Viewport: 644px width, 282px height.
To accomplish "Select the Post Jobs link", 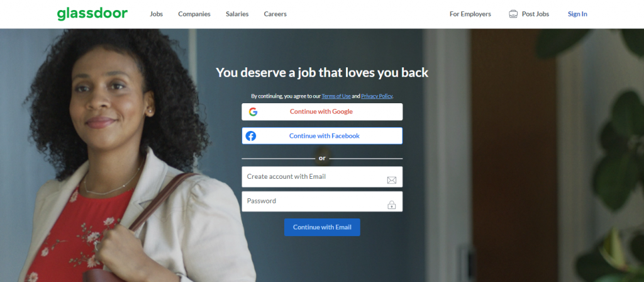I will 535,14.
